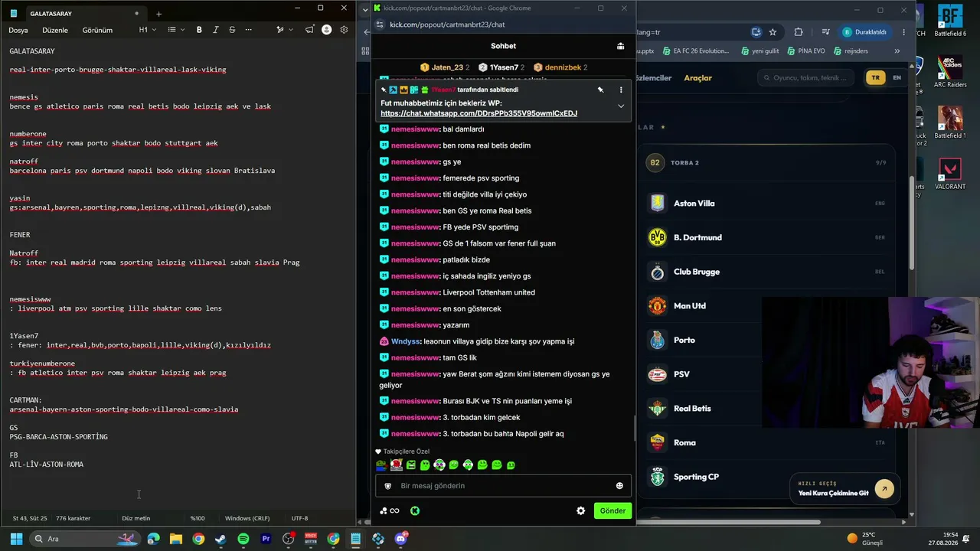This screenshot has width=980, height=551.
Task: Open Spotify from the taskbar
Action: [x=243, y=539]
